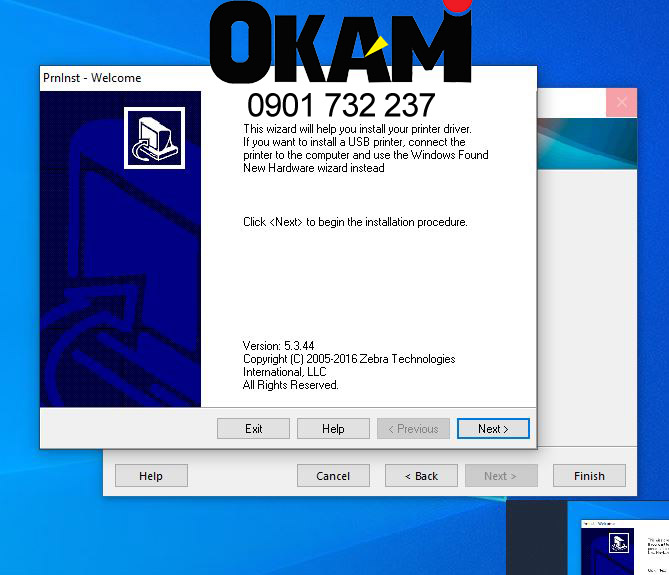Click the greyed Next button in the background window
Screen dimensions: 669x575
[x=501, y=476]
